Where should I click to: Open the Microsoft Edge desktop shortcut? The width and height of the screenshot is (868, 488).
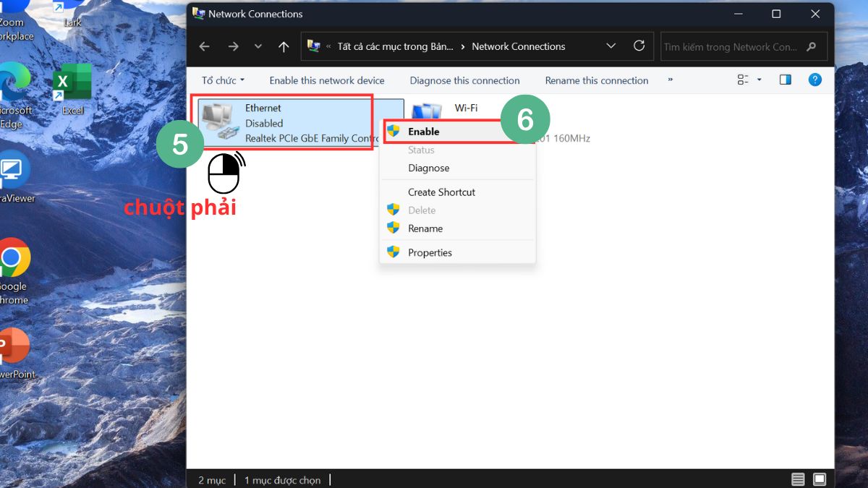pos(14,95)
